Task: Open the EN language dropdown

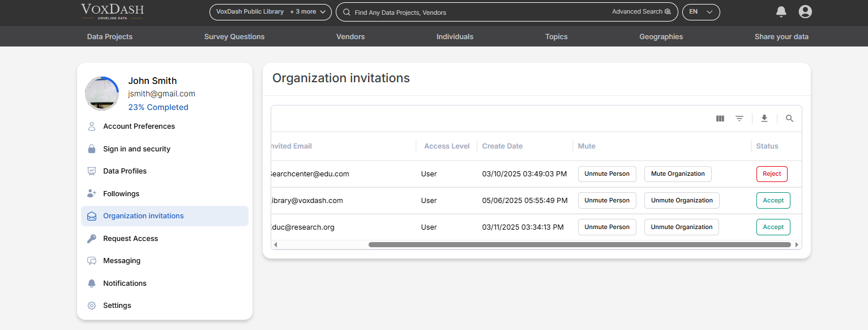Action: point(701,12)
